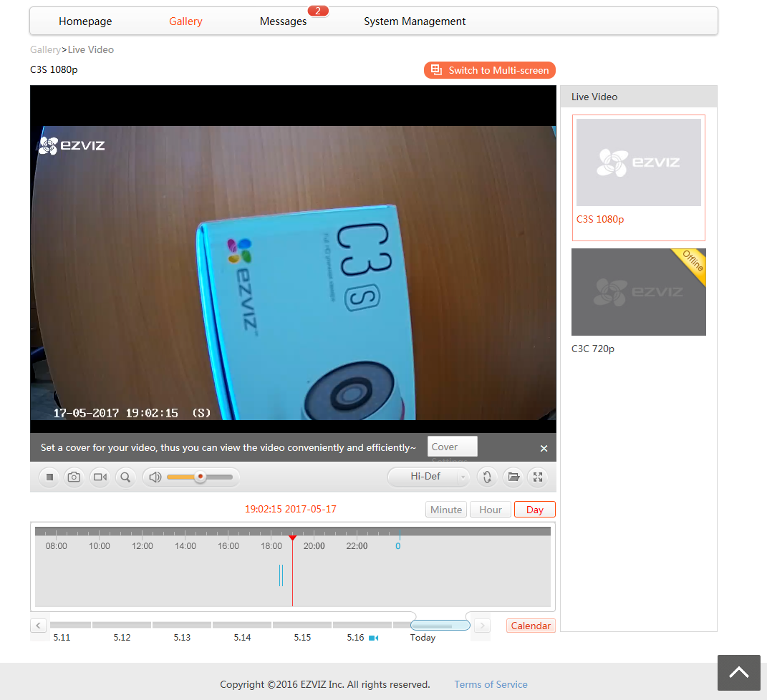Viewport: 767px width, 700px height.
Task: Switch timeline scale to Hour
Action: click(490, 510)
